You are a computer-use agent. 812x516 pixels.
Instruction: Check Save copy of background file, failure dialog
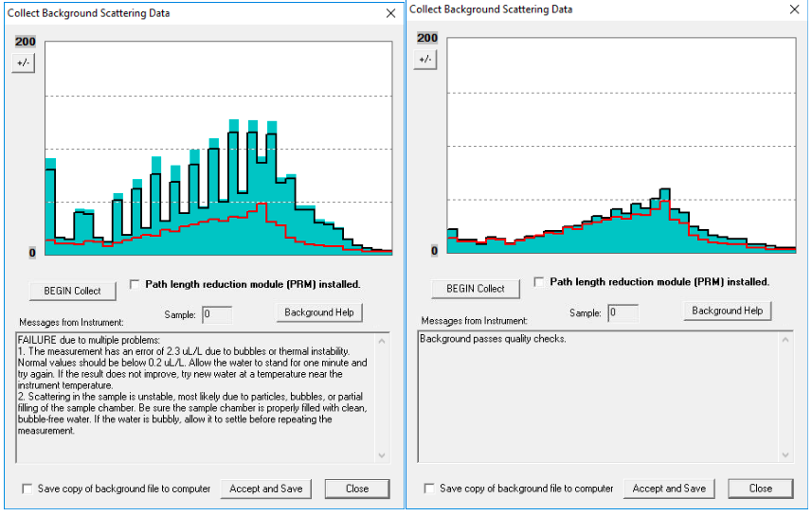pyautogui.click(x=27, y=489)
